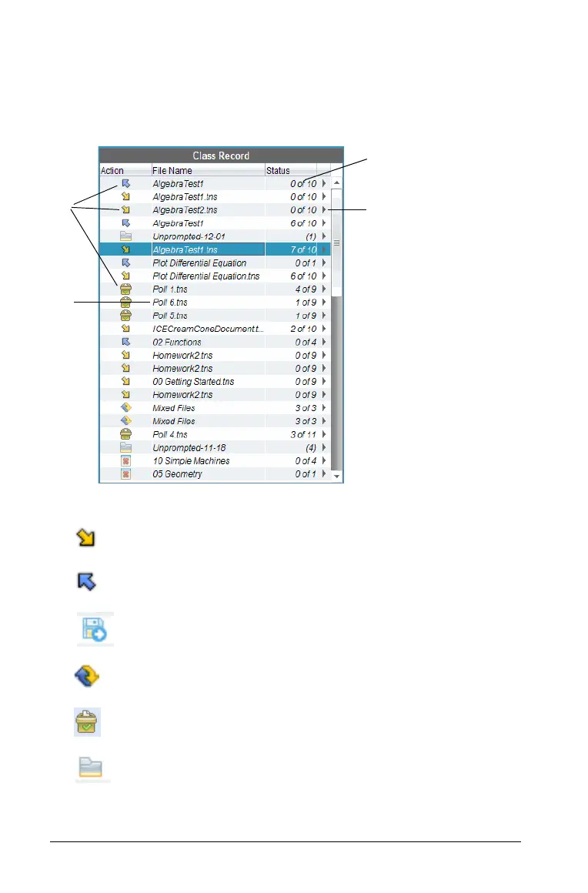
Task: Click the poll icon beside Poll 4.tns
Action: [x=125, y=434]
